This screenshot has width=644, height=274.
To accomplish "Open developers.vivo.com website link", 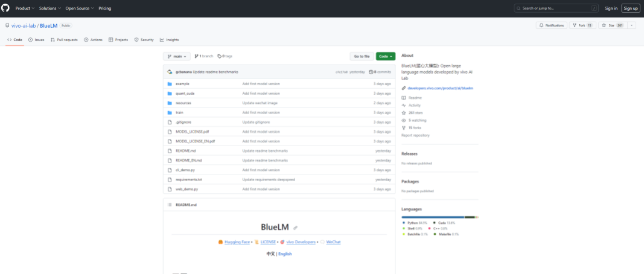I will [x=440, y=88].
